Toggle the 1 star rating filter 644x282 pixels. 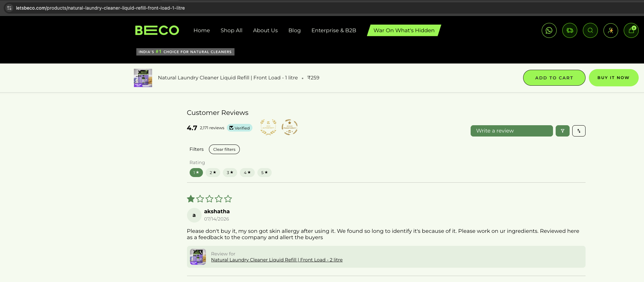(196, 173)
